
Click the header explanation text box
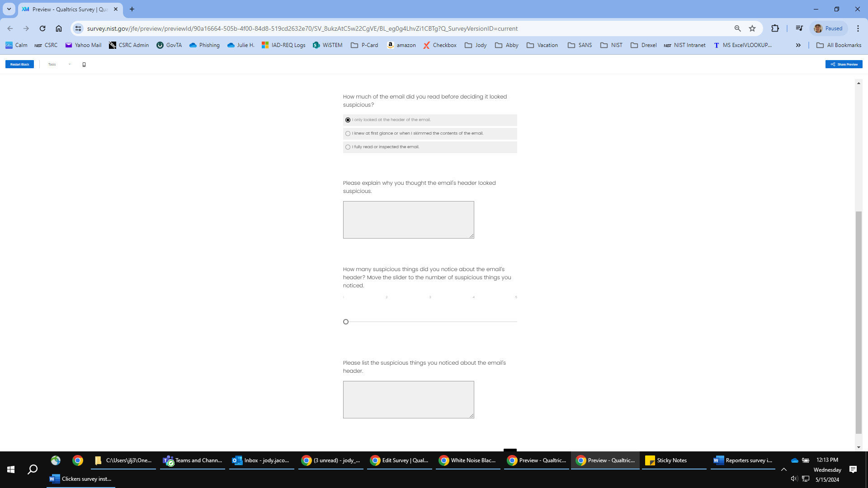(x=408, y=220)
